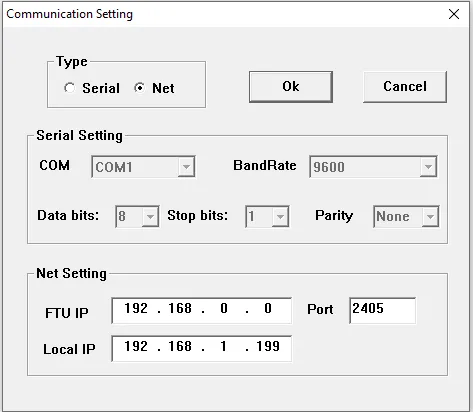This screenshot has width=473, height=412.
Task: Click second octet 168 of Local IP
Action: (x=180, y=346)
